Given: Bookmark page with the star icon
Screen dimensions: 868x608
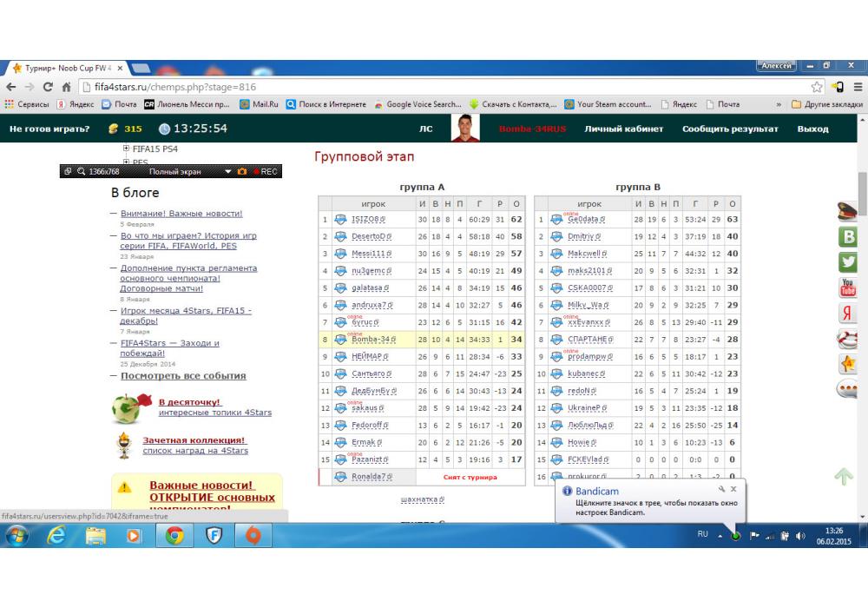Looking at the screenshot, I should [817, 87].
